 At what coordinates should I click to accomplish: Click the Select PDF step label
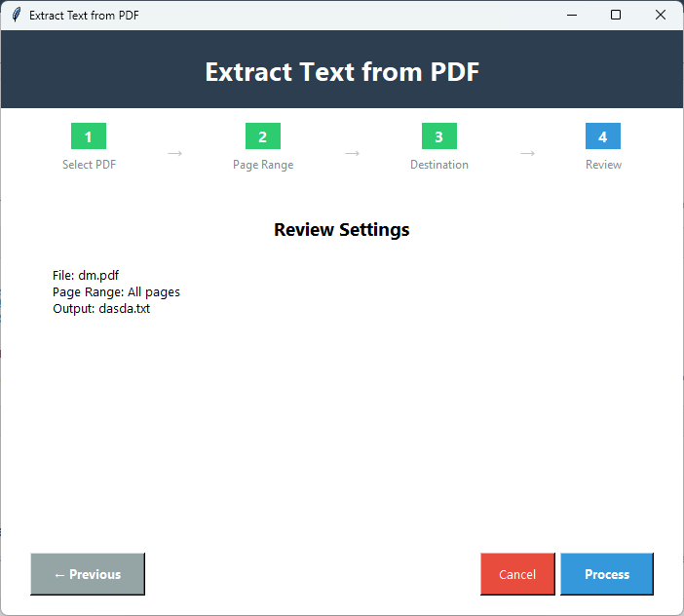[x=89, y=165]
